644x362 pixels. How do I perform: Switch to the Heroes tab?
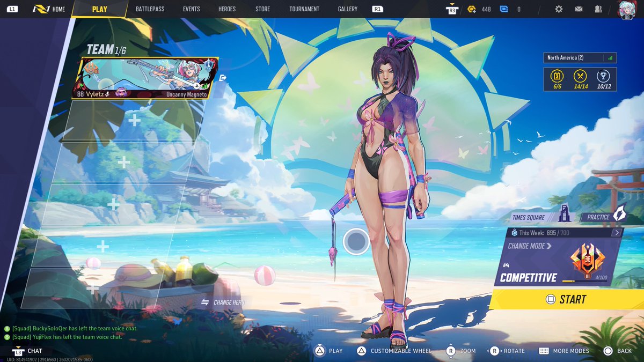tap(227, 9)
